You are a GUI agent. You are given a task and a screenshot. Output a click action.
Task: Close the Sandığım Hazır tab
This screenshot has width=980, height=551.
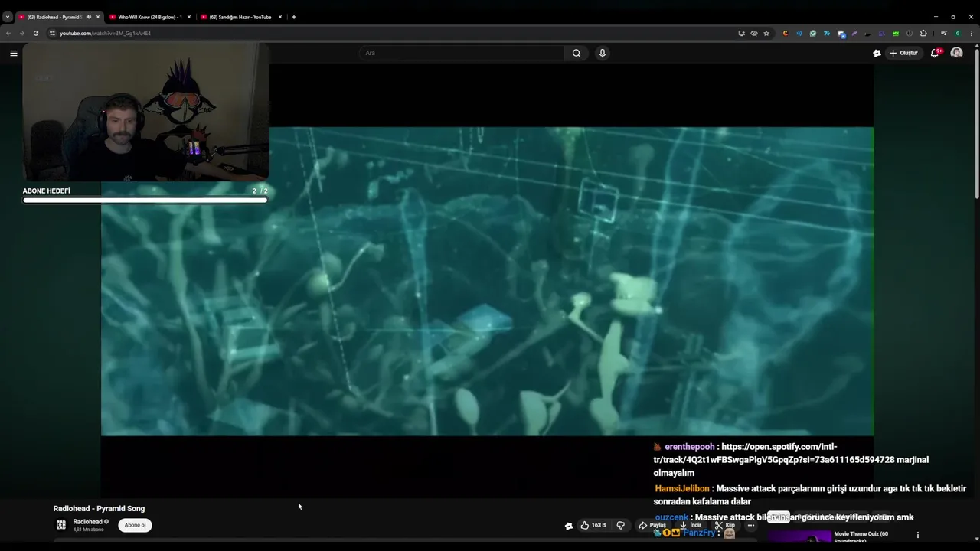pyautogui.click(x=280, y=17)
